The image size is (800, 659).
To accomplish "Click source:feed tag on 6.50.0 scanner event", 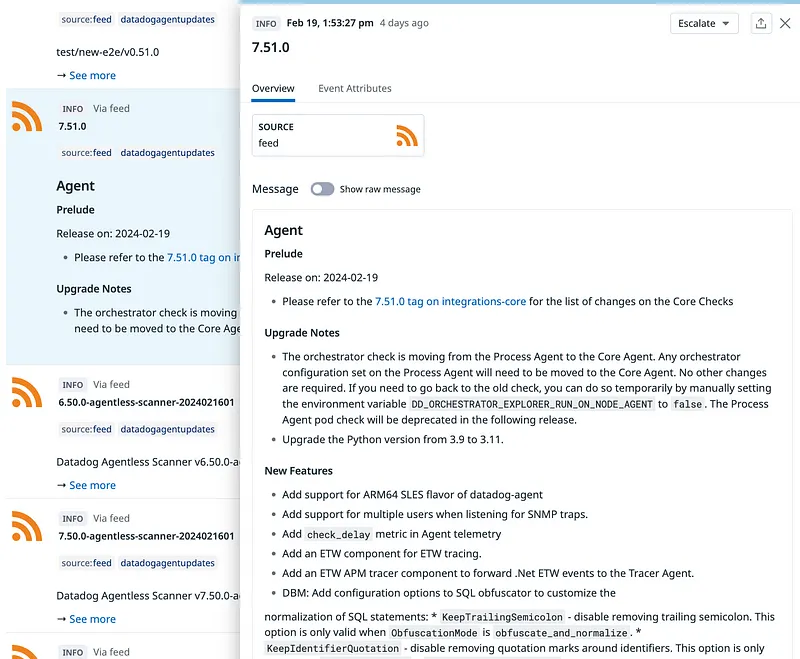I will 86,429.
